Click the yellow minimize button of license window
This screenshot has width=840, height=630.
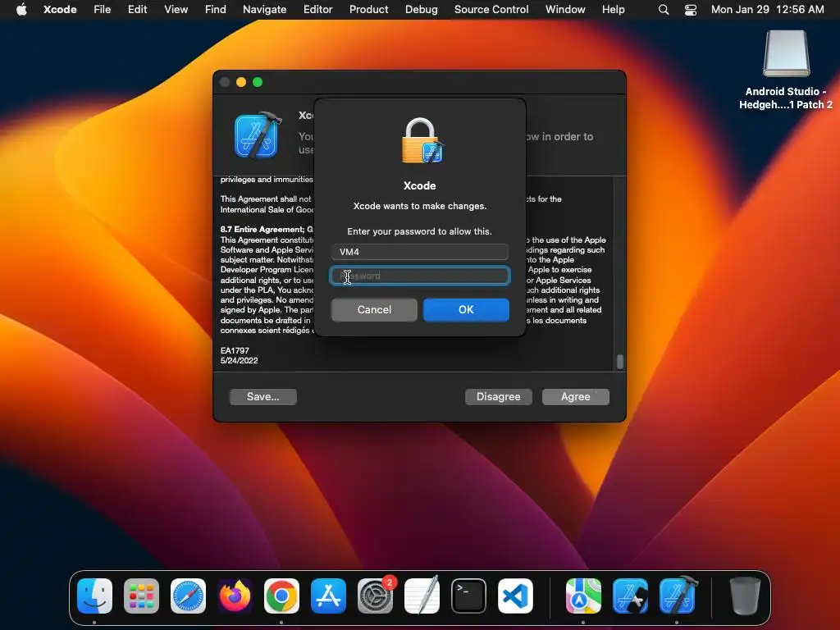[241, 82]
